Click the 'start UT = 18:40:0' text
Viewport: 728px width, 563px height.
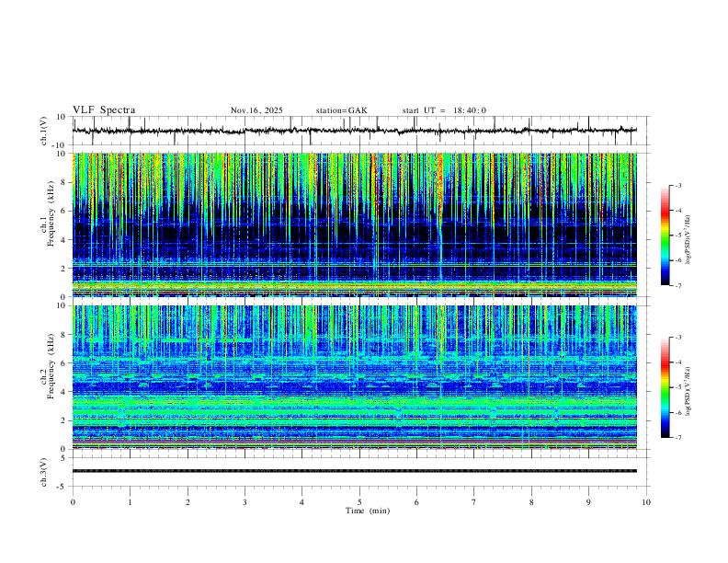pyautogui.click(x=444, y=110)
